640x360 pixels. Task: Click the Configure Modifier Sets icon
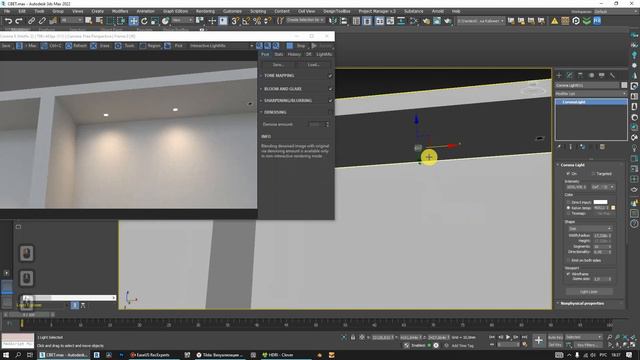pos(602,147)
